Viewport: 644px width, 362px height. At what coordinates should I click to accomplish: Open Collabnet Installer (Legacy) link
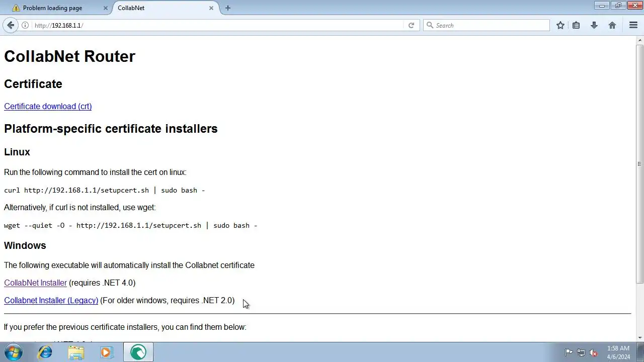click(51, 300)
